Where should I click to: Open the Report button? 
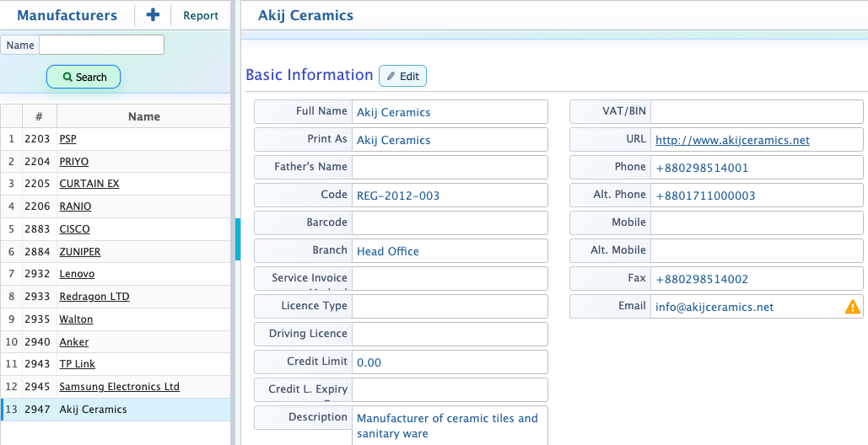(x=201, y=15)
